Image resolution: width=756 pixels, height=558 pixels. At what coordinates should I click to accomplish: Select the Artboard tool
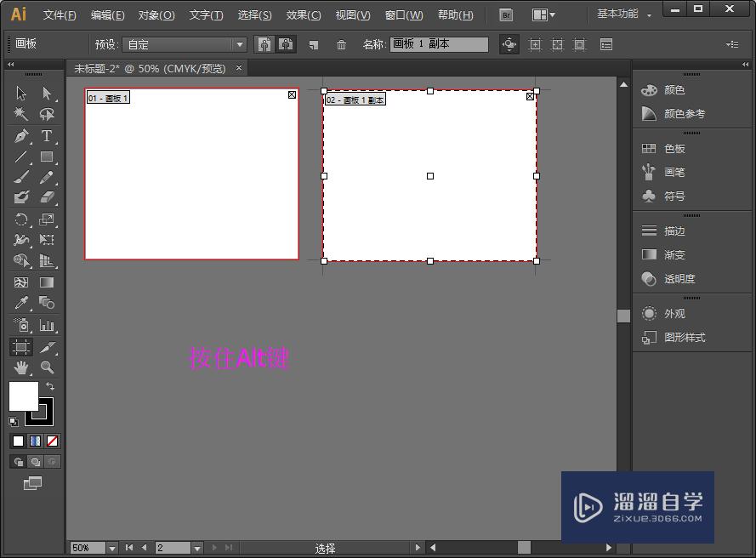coord(20,347)
